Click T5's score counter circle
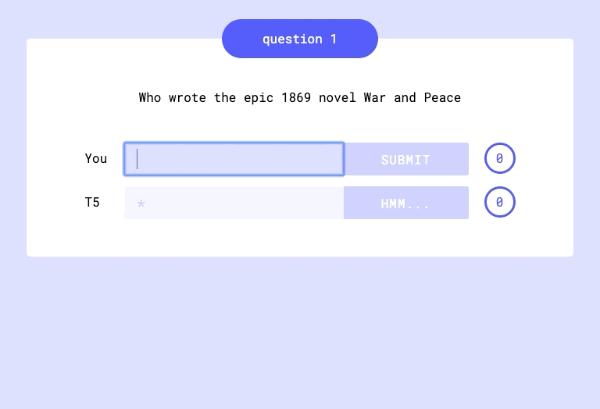The height and width of the screenshot is (409, 600). pyautogui.click(x=499, y=202)
